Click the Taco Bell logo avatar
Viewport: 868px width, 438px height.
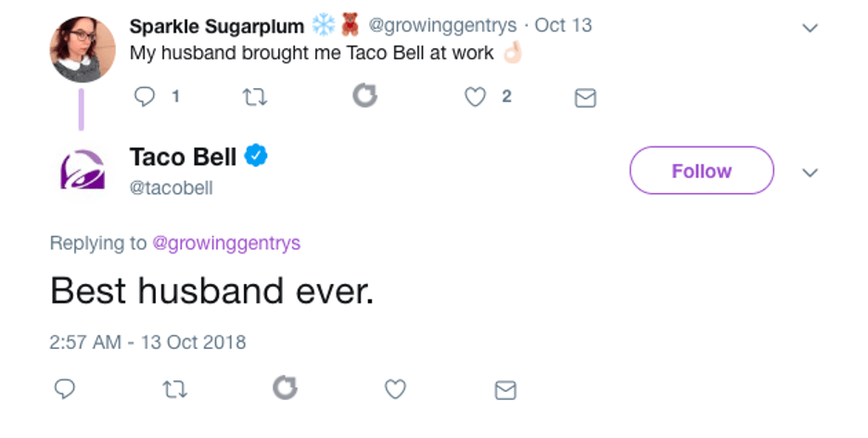click(82, 171)
